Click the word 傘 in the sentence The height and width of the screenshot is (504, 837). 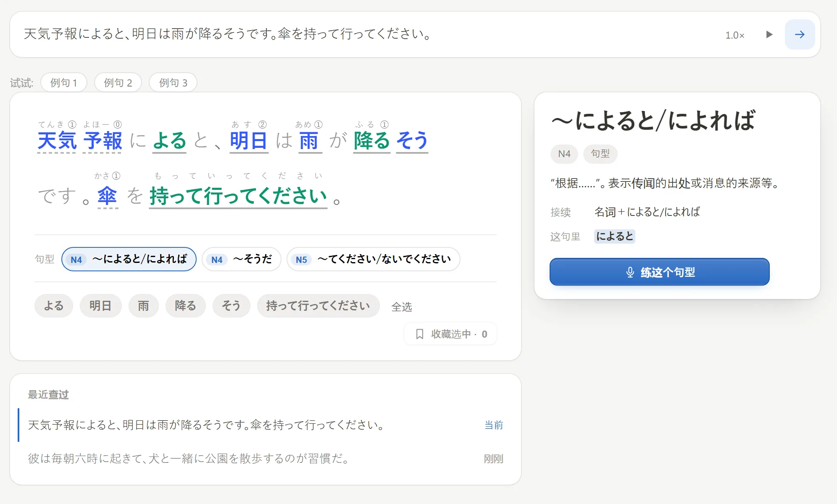coord(108,196)
